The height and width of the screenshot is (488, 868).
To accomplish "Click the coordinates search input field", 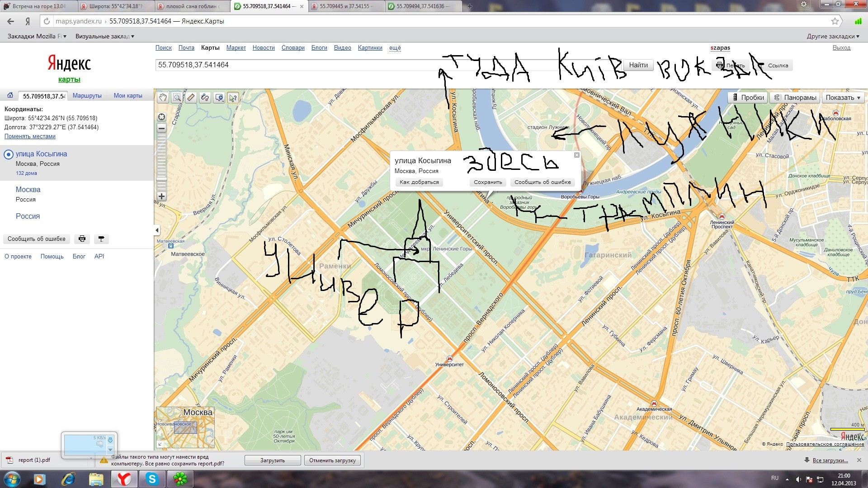I will 389,65.
